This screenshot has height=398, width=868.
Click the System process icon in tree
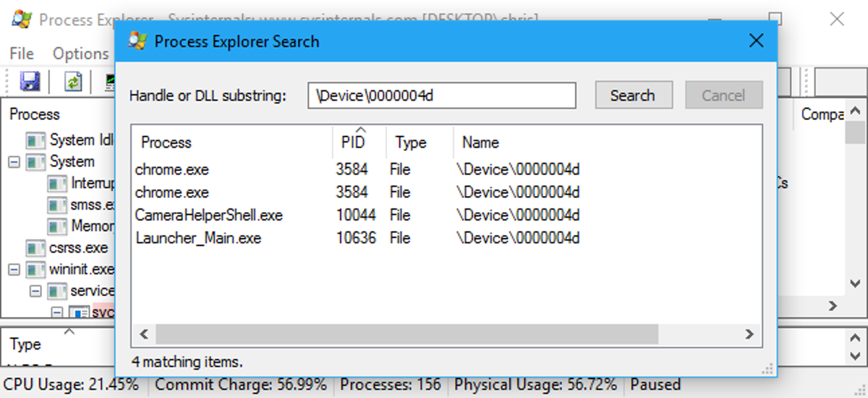pos(35,161)
